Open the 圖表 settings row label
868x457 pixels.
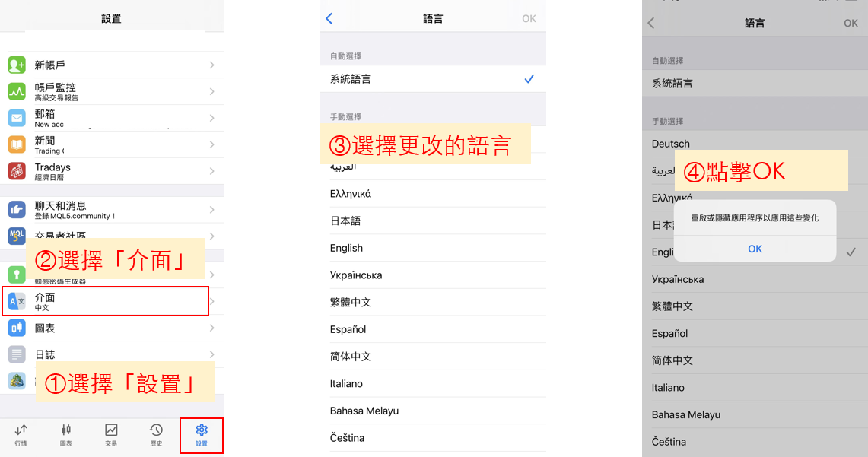(x=45, y=328)
